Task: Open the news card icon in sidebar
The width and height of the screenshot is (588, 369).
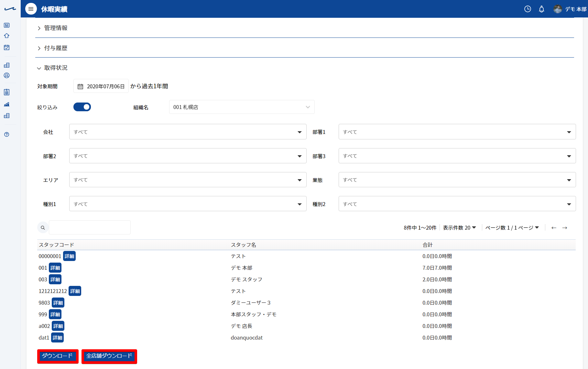Action: 6,25
